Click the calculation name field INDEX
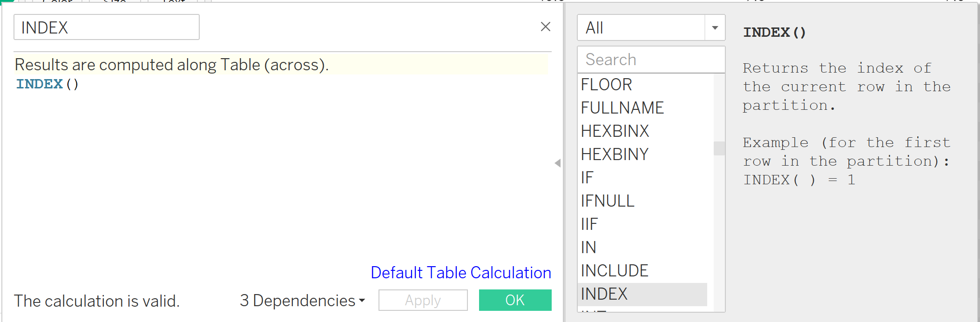Viewport: 980px width, 322px height. tap(106, 27)
